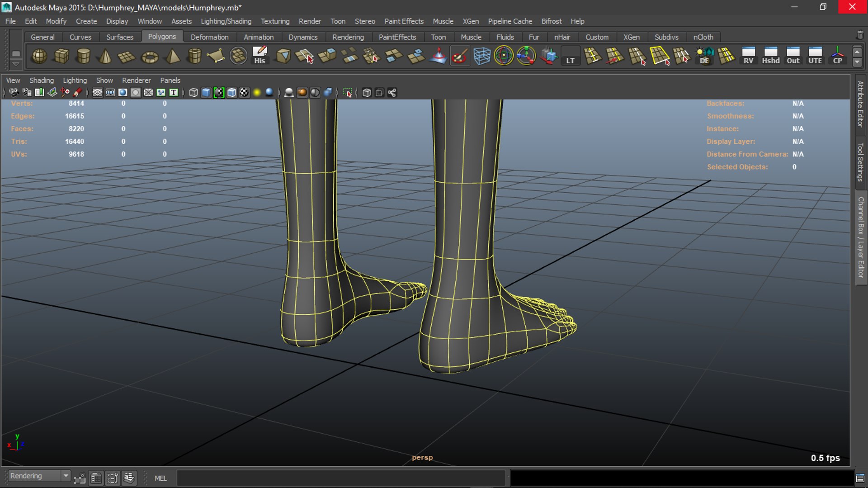The width and height of the screenshot is (868, 488).
Task: Toggle isolate select in viewport
Action: tap(347, 93)
